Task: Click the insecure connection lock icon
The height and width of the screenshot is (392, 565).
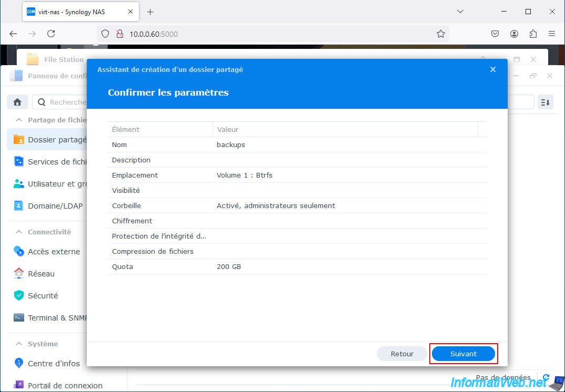Action: point(119,34)
